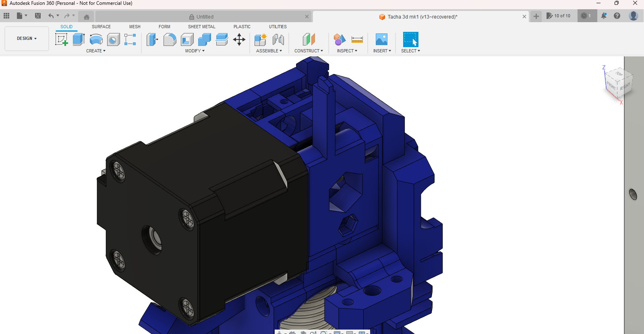Screen dimensions: 644x334
Task: Redo the last undone action
Action: click(67, 16)
